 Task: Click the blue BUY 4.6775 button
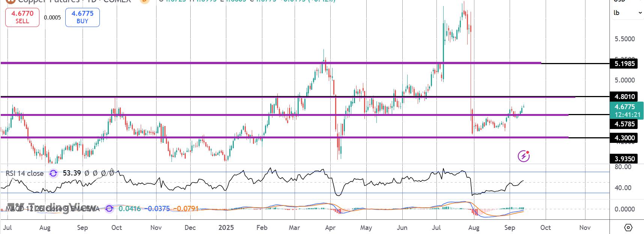[83, 17]
